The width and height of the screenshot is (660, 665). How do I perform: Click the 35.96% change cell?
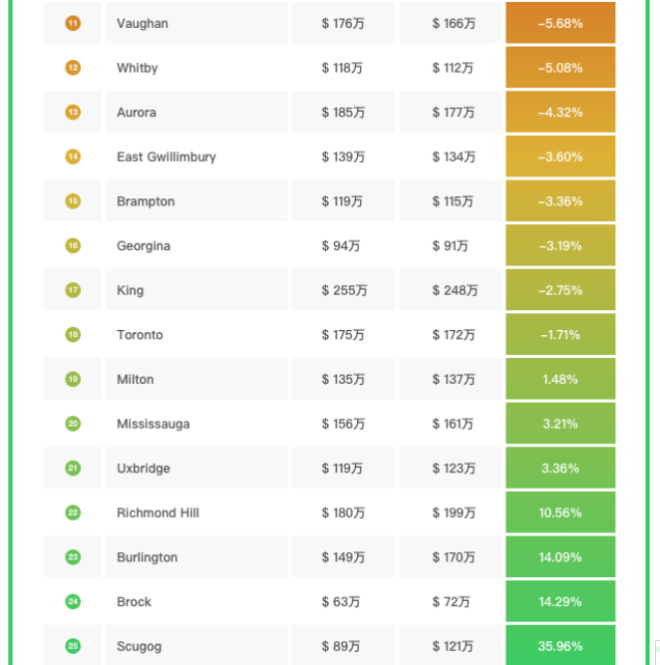[x=560, y=645]
